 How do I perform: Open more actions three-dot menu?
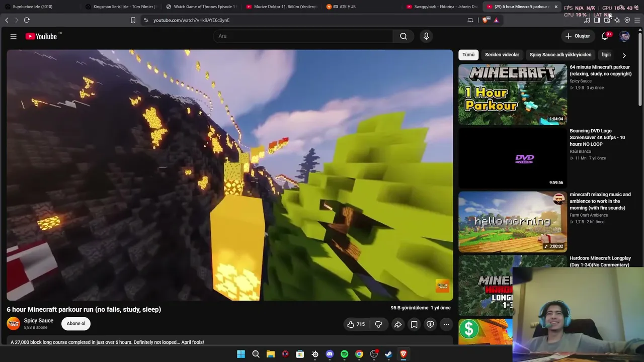pyautogui.click(x=446, y=324)
